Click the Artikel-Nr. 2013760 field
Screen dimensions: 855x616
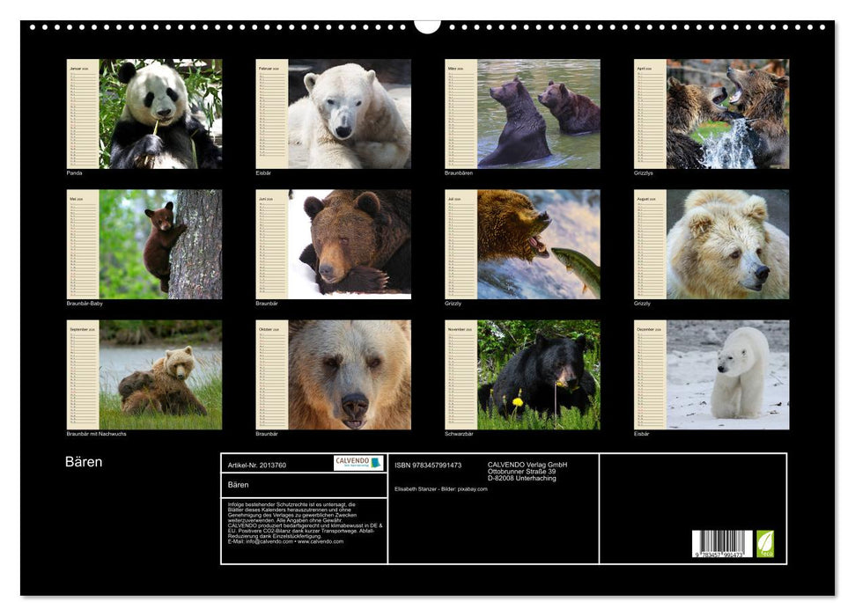[x=257, y=465]
